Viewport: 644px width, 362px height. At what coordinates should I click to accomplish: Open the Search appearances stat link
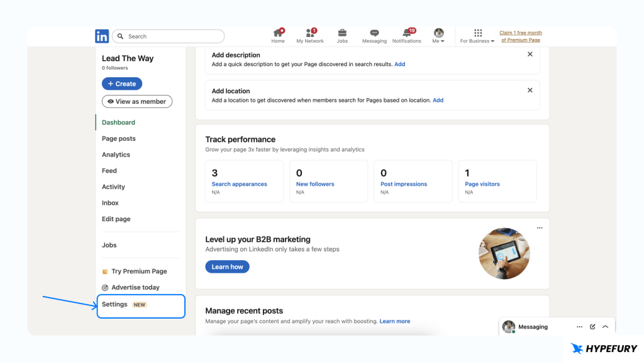coord(239,184)
